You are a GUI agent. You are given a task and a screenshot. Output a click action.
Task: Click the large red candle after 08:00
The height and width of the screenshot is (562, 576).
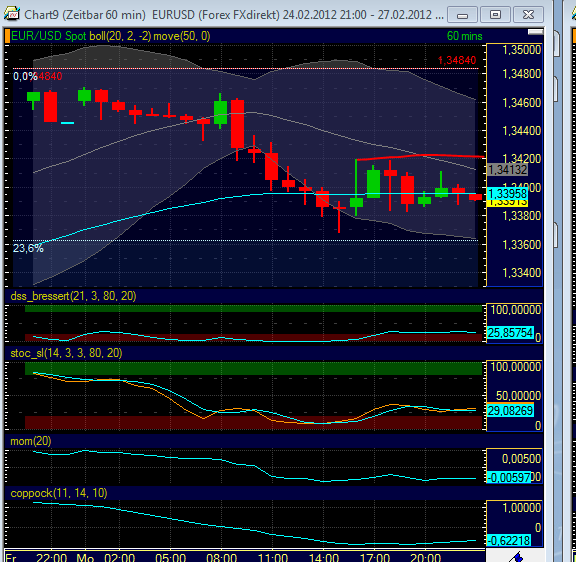point(237,124)
